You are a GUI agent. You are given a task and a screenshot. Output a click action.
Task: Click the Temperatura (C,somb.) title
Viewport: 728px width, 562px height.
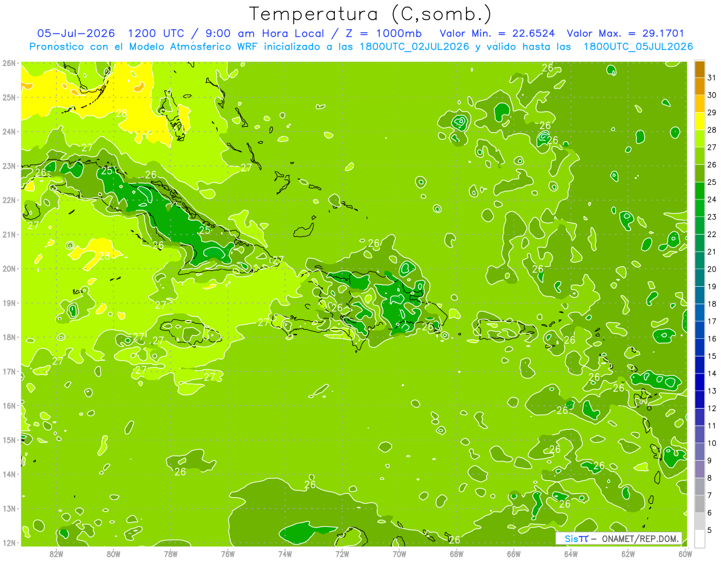(x=371, y=13)
